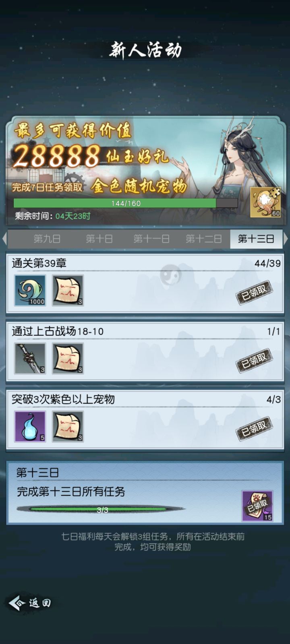Tap the wind spirit reward icon with 1000
Image resolution: width=290 pixels, height=644 pixels.
[30, 290]
